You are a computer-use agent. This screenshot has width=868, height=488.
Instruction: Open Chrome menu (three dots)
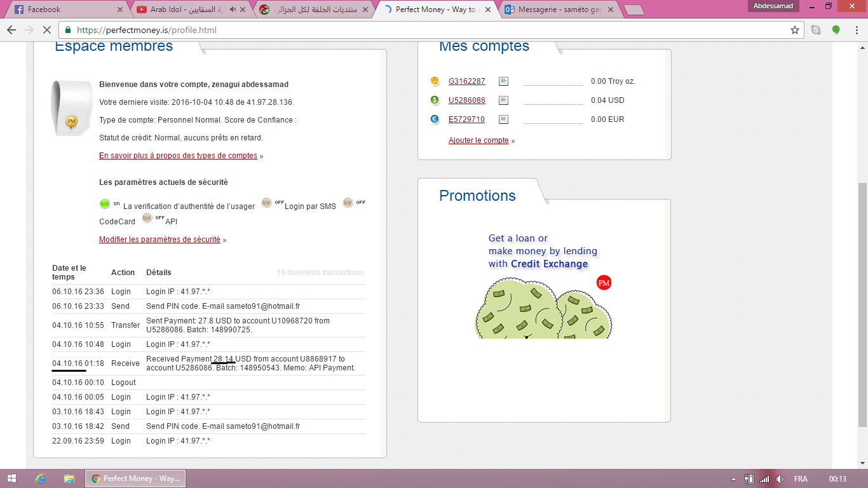[856, 30]
